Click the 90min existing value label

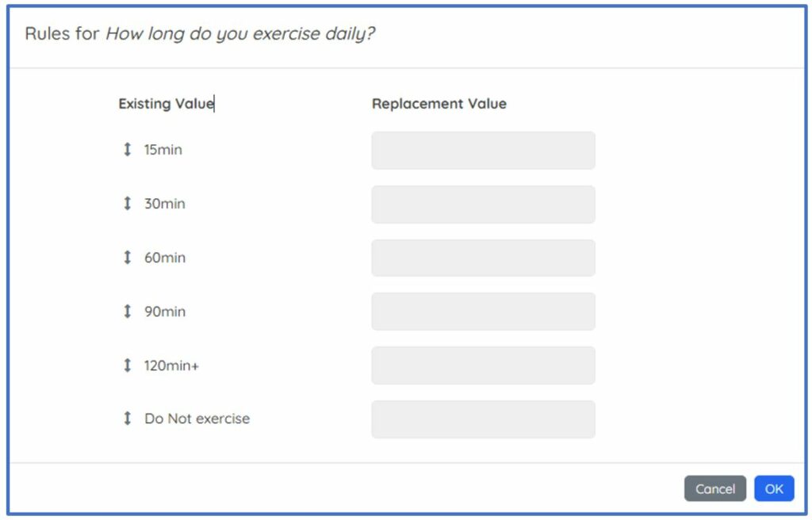(165, 312)
